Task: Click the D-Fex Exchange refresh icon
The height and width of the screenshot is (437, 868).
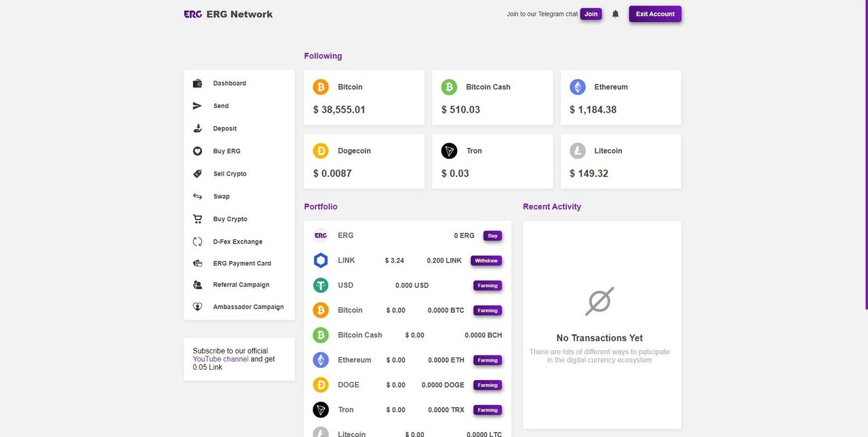Action: (197, 242)
